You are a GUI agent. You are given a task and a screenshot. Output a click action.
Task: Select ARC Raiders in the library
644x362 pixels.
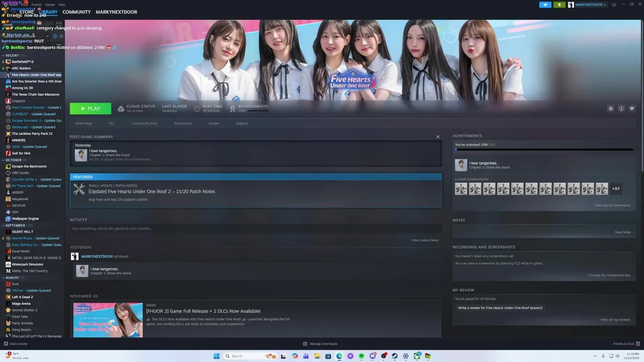click(x=21, y=68)
